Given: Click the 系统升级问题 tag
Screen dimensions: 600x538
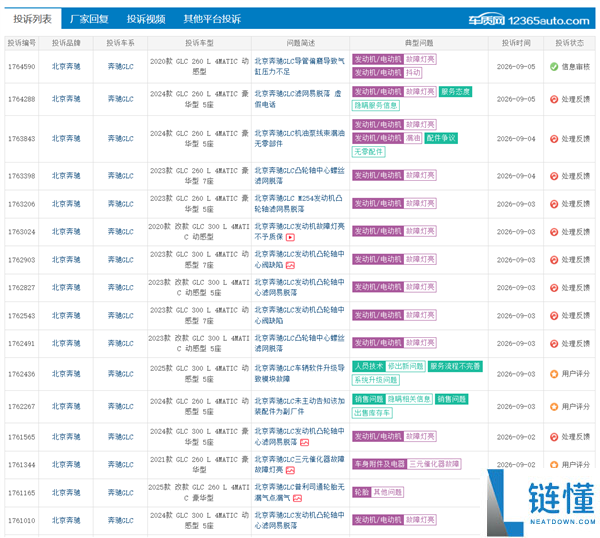Looking at the screenshot, I should 375,380.
